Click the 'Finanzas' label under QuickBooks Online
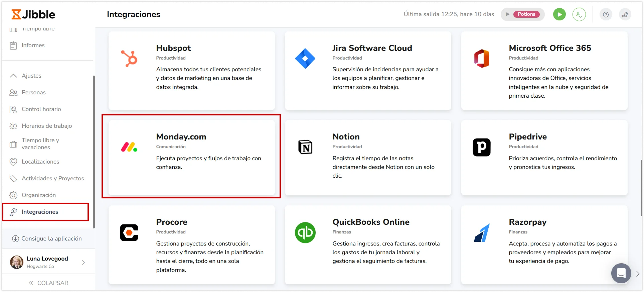Viewport: 644px width, 292px height. pos(342,232)
